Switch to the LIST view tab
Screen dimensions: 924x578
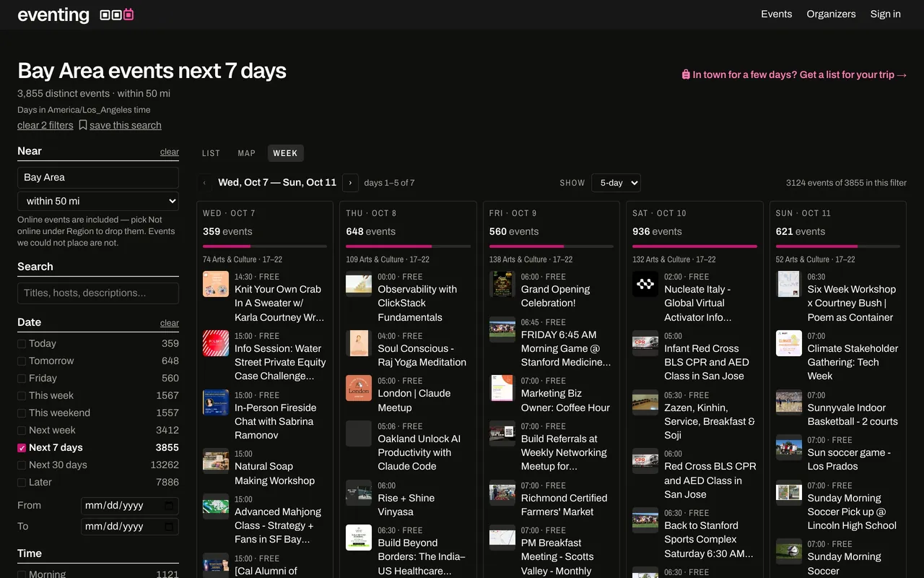pyautogui.click(x=211, y=153)
